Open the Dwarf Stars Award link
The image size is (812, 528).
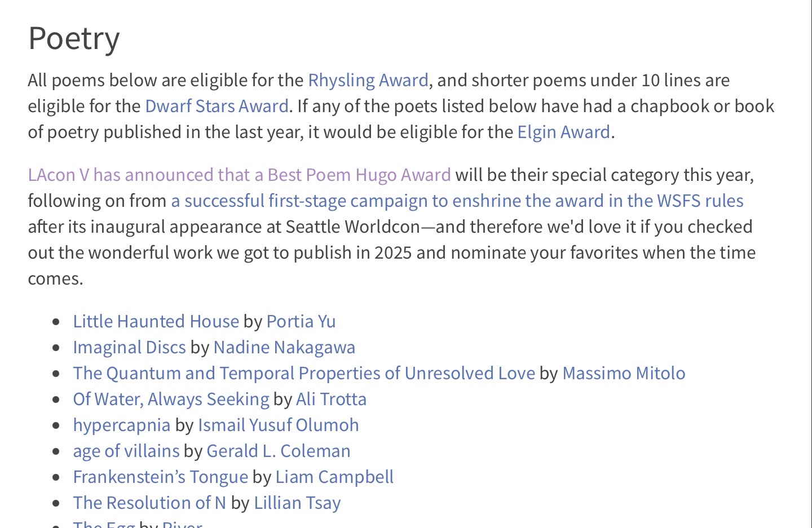click(217, 107)
